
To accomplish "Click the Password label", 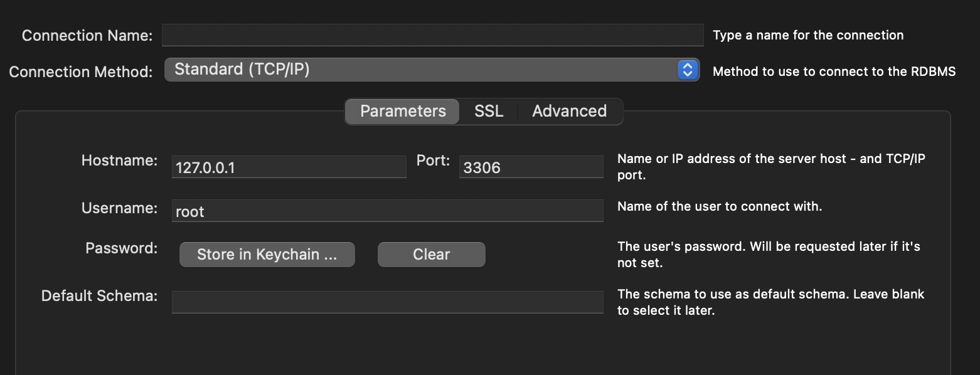I will (120, 248).
